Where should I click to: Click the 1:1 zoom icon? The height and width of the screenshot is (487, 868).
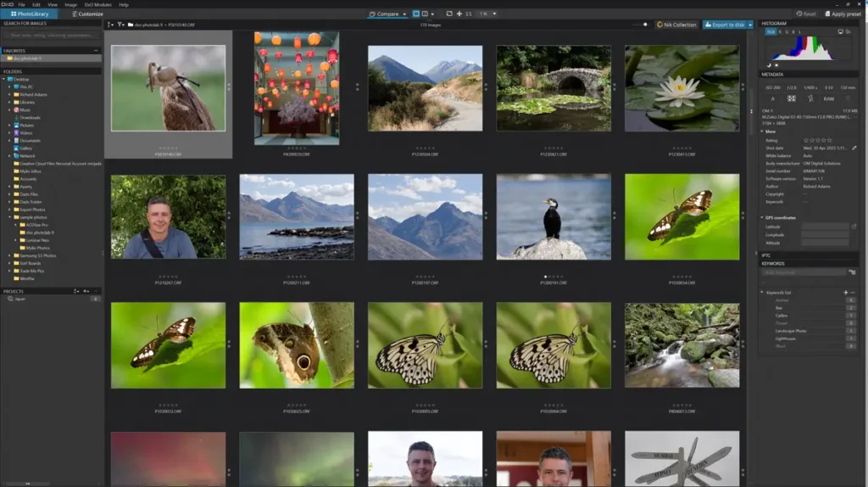tap(468, 14)
